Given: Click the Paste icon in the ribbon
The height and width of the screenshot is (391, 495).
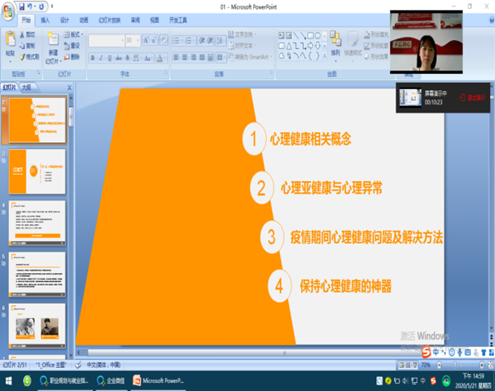Looking at the screenshot, I should click(10, 39).
